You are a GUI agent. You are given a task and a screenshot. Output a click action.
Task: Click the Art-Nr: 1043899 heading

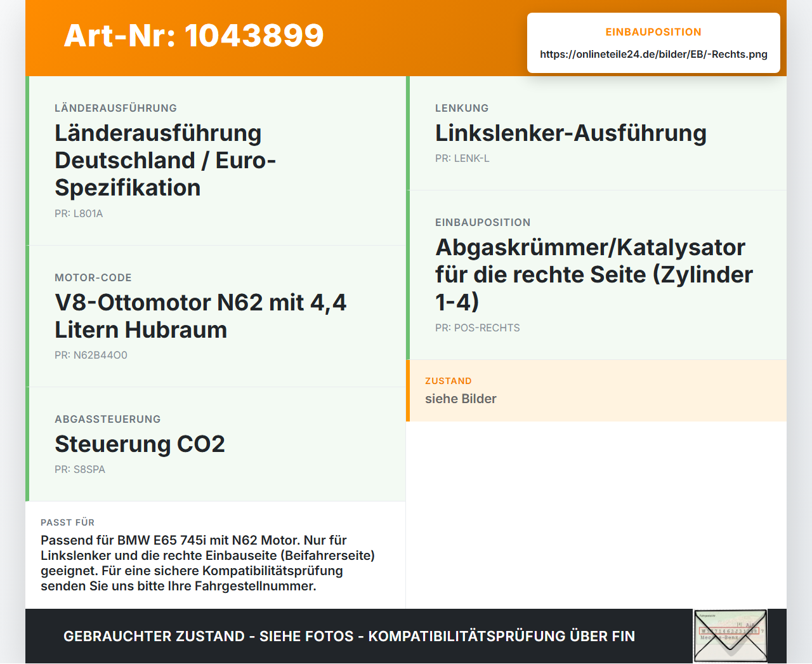pos(193,36)
